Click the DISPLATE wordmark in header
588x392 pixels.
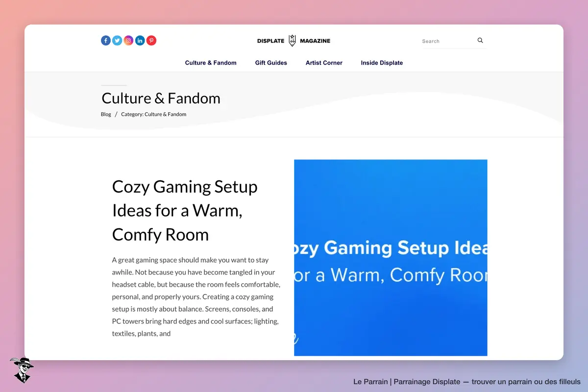pos(270,41)
